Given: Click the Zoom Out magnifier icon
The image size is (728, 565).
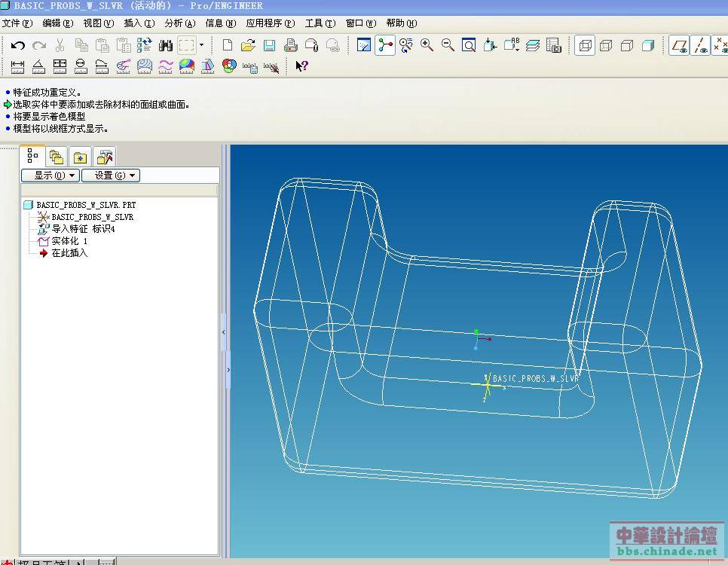Looking at the screenshot, I should pos(448,45).
